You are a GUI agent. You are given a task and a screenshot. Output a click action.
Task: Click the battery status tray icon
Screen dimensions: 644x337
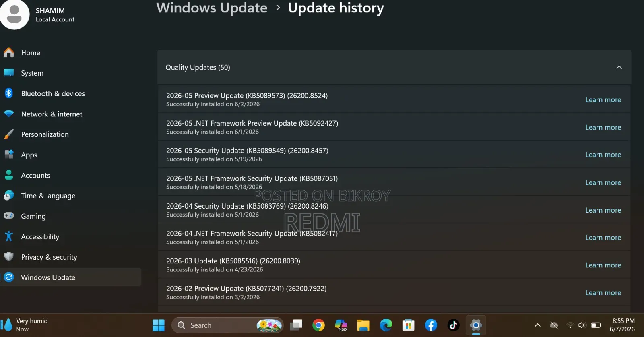point(596,325)
